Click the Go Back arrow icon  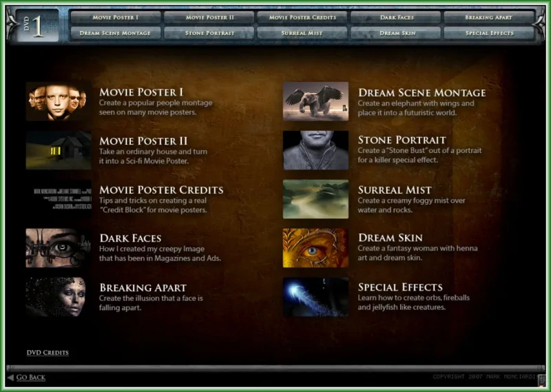10,378
